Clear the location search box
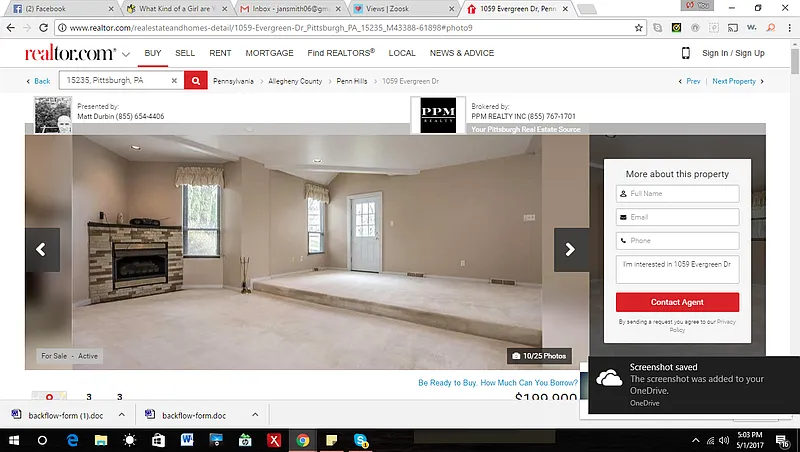The image size is (800, 452). [x=174, y=81]
